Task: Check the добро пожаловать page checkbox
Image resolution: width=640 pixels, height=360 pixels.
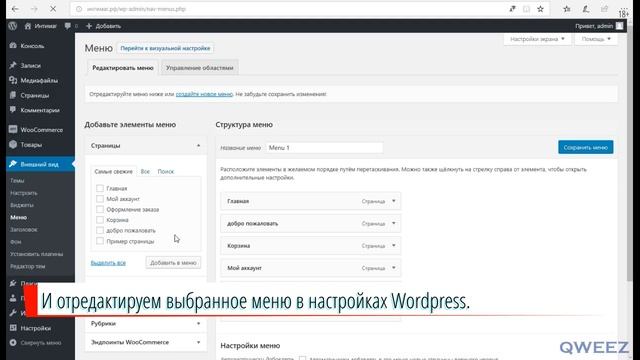Action: [x=100, y=231]
